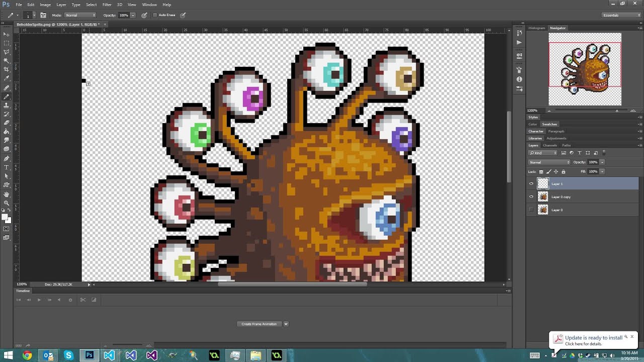Select the Clone Stamp tool
This screenshot has height=362, width=644.
point(6,105)
